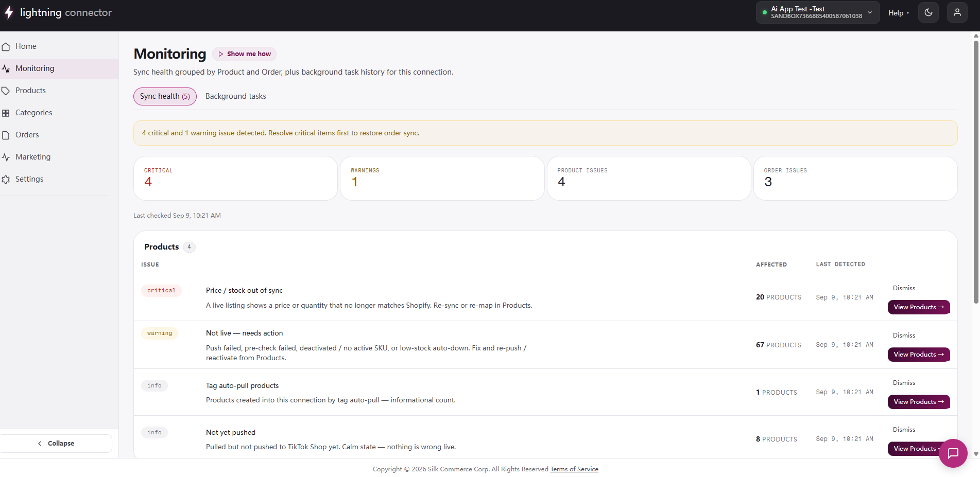Select the Order Issues summary card
Image resolution: width=980 pixels, height=477 pixels.
[x=855, y=179]
